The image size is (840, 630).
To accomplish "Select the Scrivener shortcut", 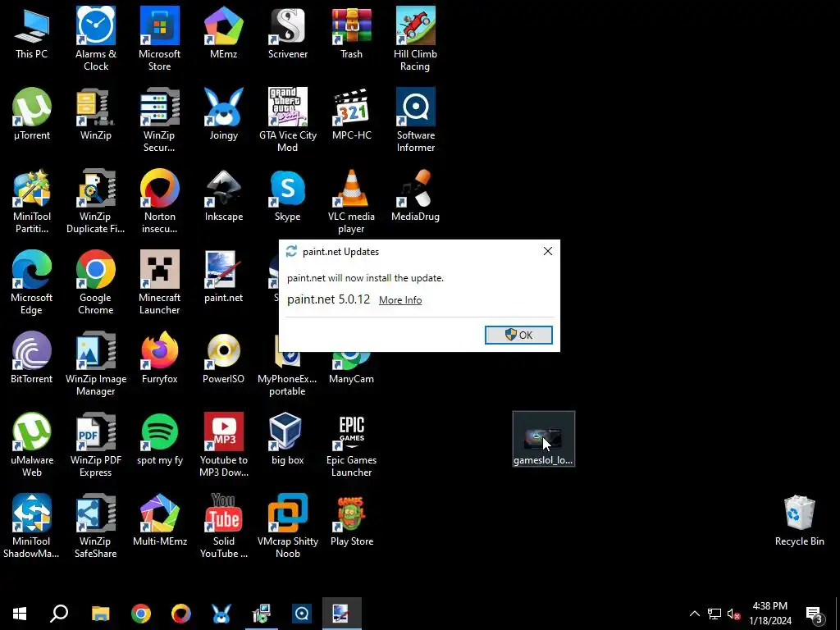I will pos(288,34).
